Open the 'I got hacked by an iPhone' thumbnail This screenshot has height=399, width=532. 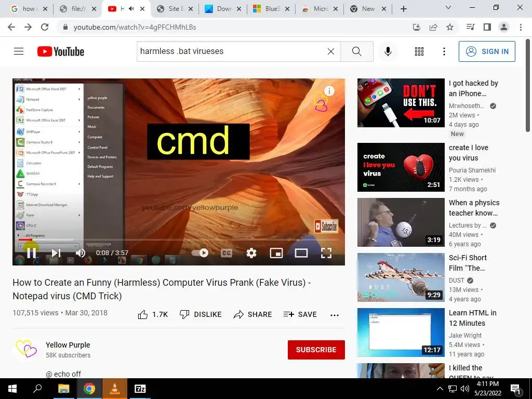tap(401, 103)
